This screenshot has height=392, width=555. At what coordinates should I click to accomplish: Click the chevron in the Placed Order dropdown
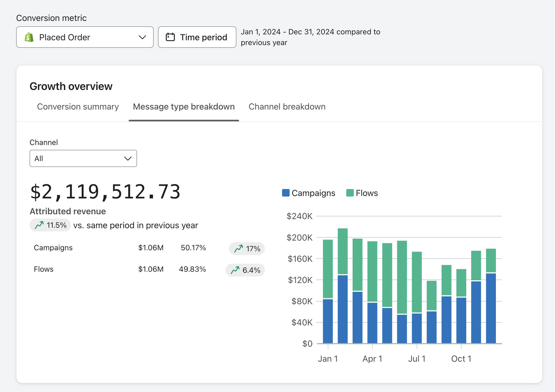point(142,37)
